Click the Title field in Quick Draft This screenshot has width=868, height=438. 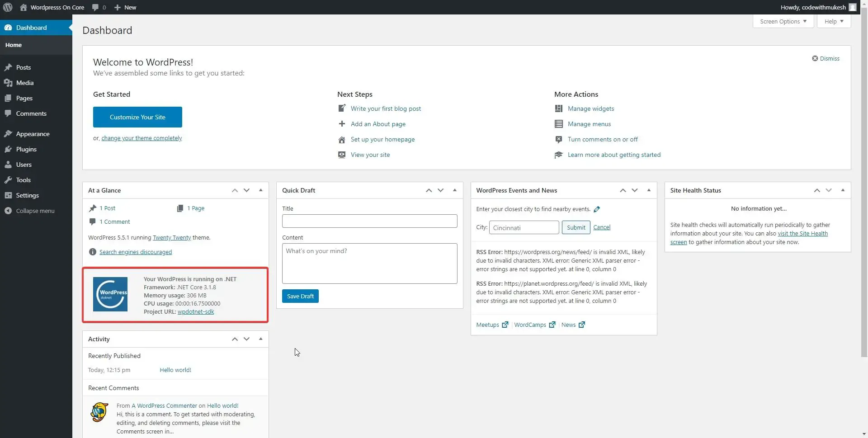(369, 221)
